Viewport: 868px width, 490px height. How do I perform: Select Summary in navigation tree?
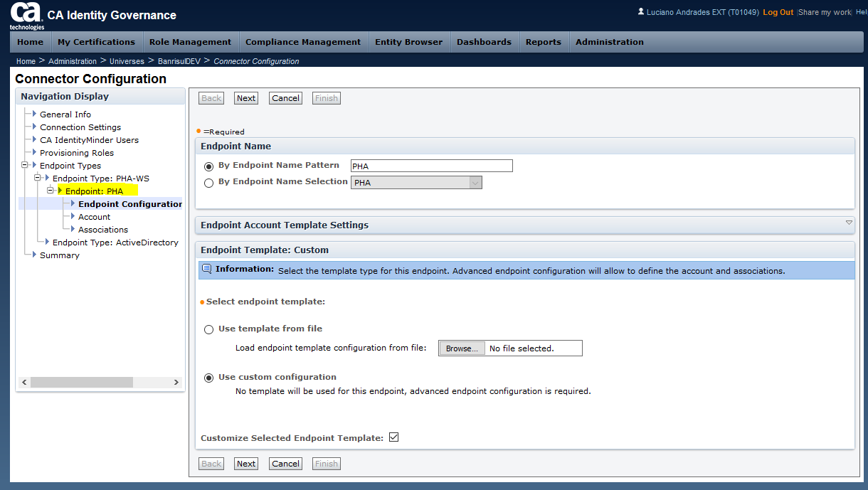(x=60, y=255)
